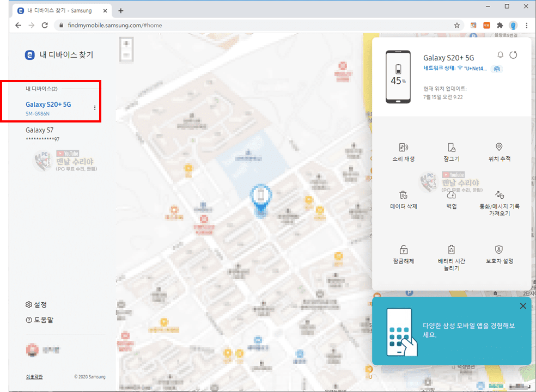Close the 내 디바이스 찾기 - Samsung tab
Screen dimensions: 536x392
[105, 11]
